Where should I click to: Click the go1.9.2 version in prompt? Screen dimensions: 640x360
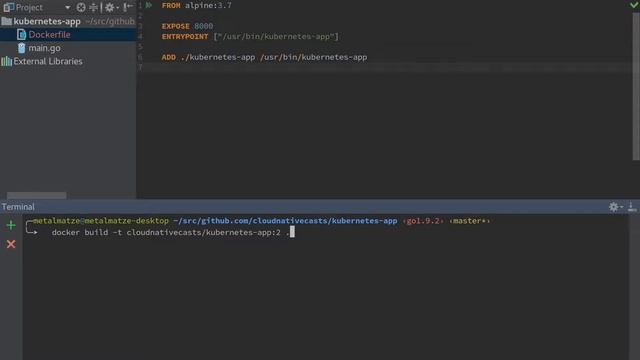tap(423, 221)
